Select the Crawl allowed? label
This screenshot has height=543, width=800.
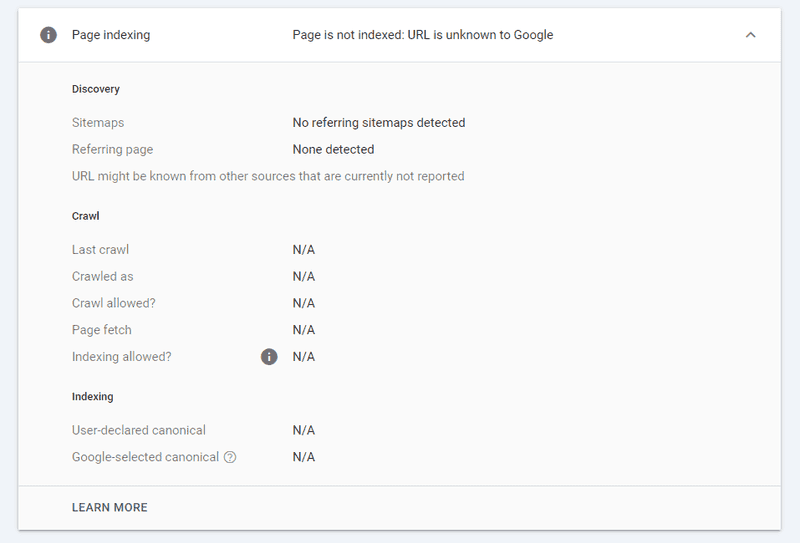(x=114, y=303)
